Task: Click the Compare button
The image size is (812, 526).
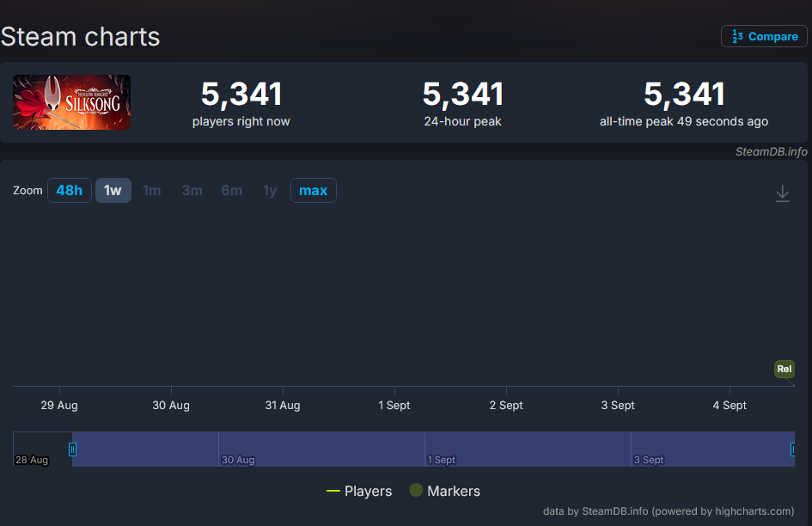Action: 764,36
